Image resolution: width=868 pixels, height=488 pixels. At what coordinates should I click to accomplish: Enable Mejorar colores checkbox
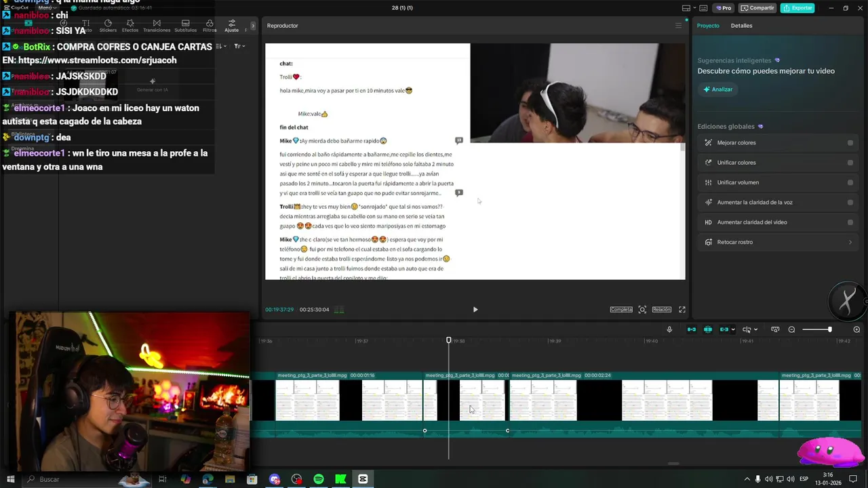tap(850, 143)
